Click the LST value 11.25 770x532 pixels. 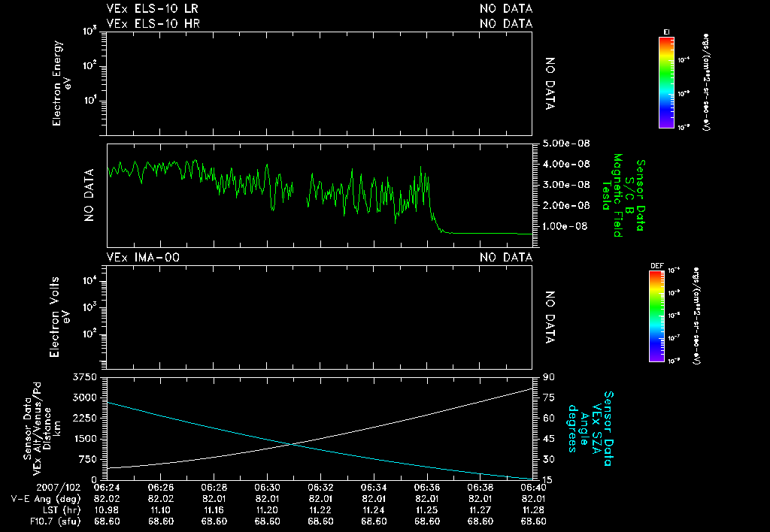pyautogui.click(x=427, y=510)
